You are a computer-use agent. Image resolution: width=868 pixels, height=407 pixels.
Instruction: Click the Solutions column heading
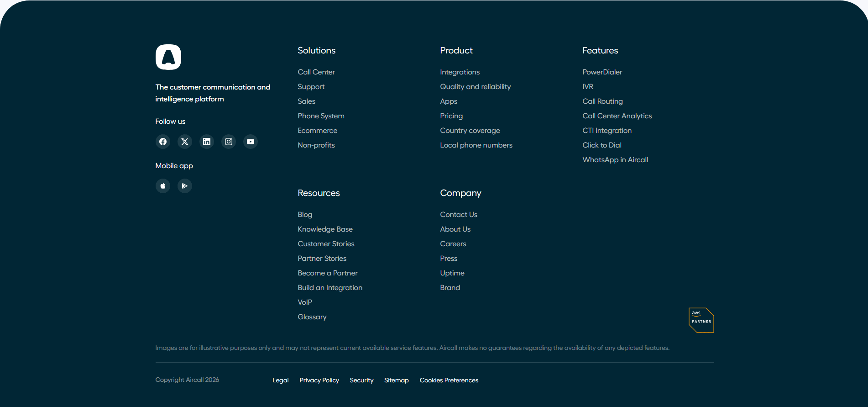[x=317, y=51]
